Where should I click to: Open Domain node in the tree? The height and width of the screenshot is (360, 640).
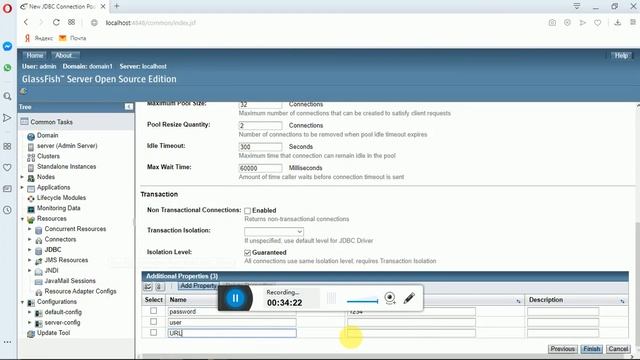click(x=47, y=136)
